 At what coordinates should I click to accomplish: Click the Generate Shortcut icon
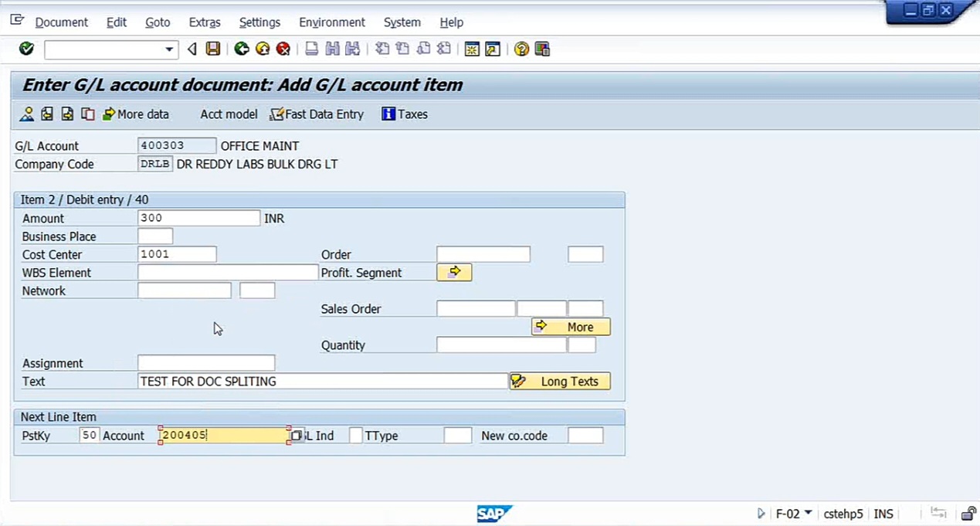point(493,49)
